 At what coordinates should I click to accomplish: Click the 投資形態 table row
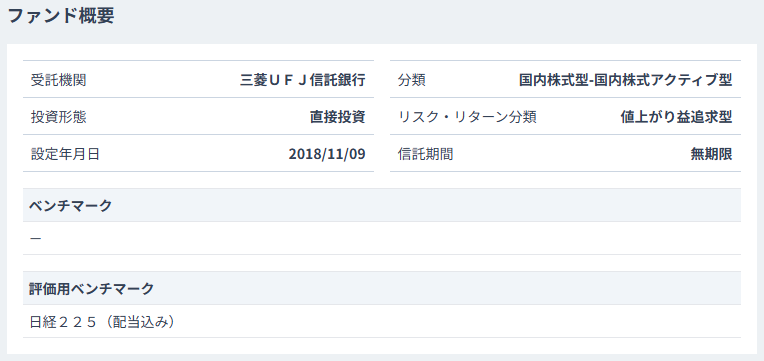[198, 116]
